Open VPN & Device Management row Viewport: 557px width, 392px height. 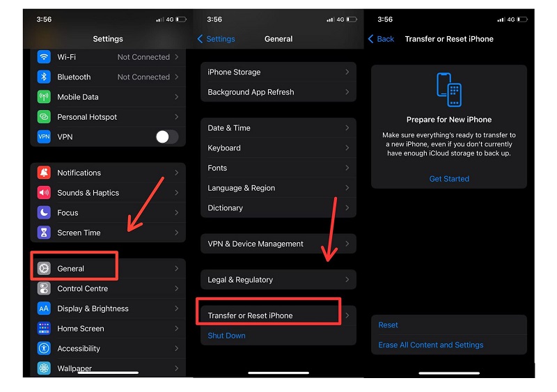278,244
